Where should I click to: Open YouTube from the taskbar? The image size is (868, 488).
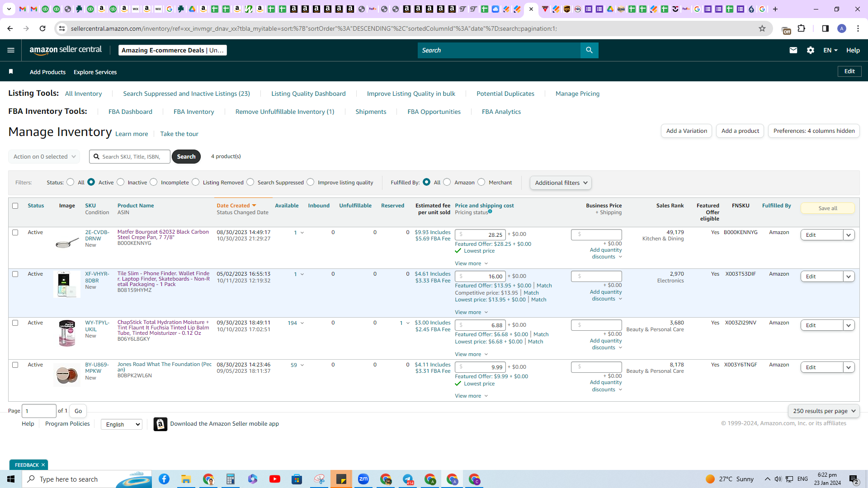(274, 479)
